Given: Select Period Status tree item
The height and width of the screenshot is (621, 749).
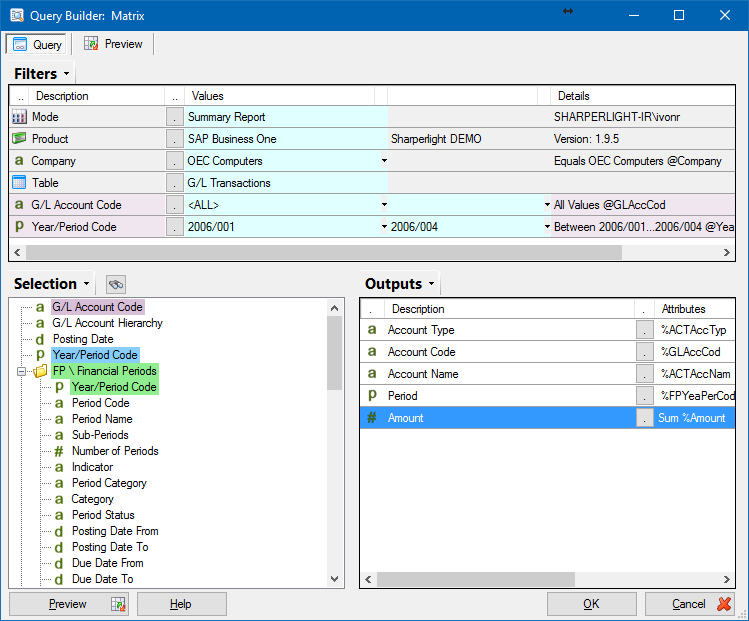Looking at the screenshot, I should (x=103, y=515).
